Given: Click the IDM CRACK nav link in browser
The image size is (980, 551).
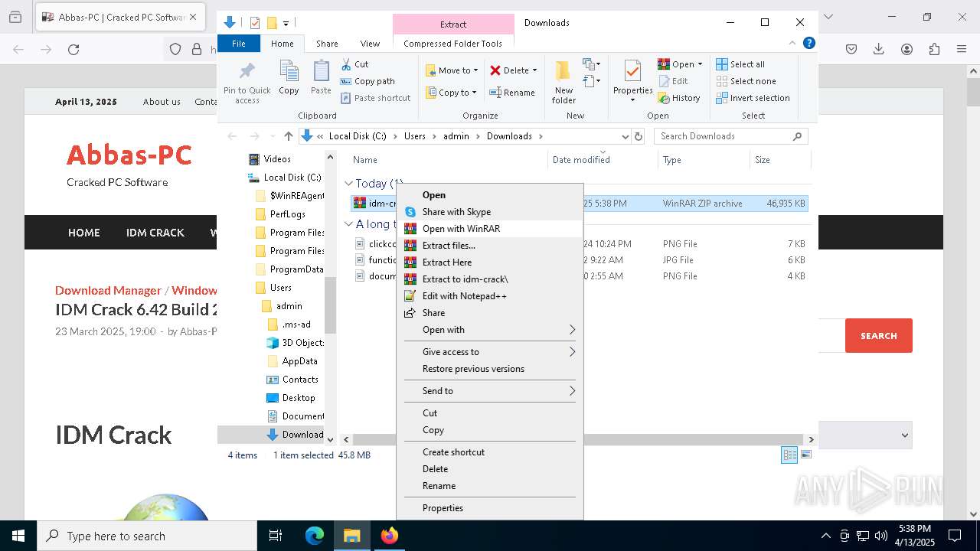Looking at the screenshot, I should [155, 233].
